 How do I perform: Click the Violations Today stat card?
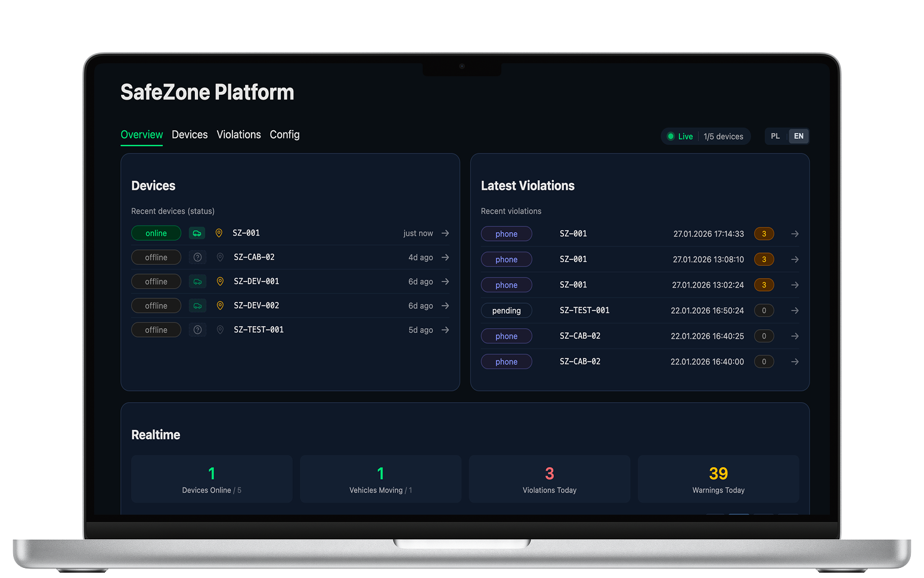pyautogui.click(x=549, y=478)
